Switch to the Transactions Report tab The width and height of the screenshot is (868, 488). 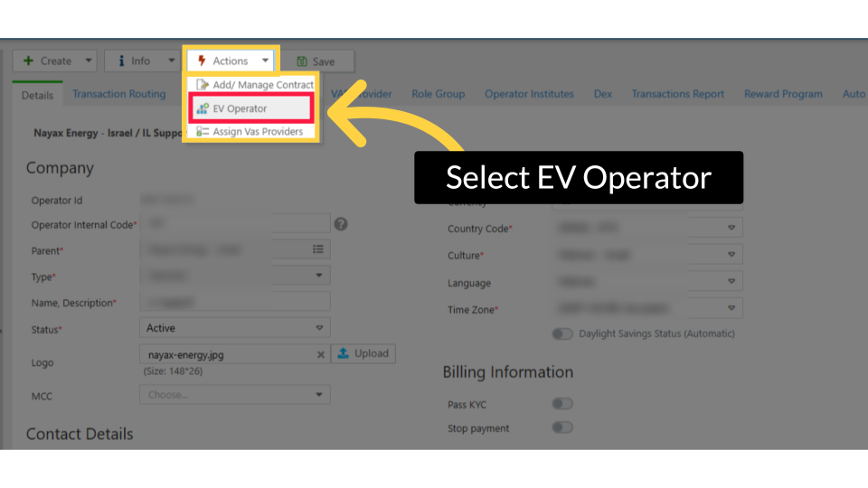(x=677, y=94)
